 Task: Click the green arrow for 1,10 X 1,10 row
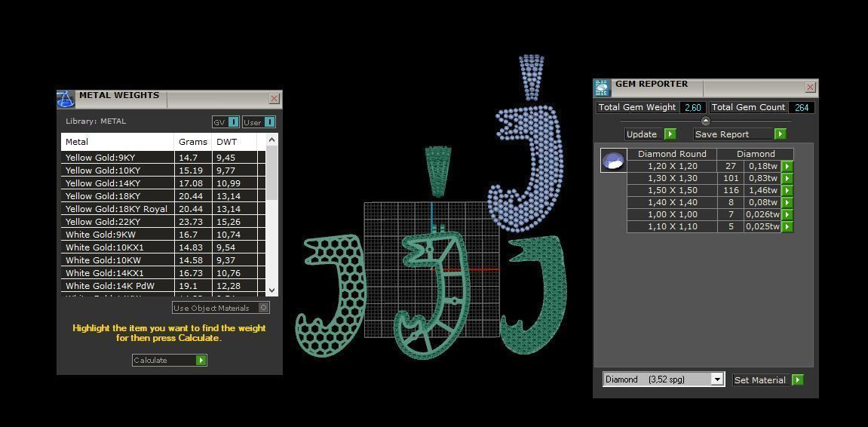[787, 226]
